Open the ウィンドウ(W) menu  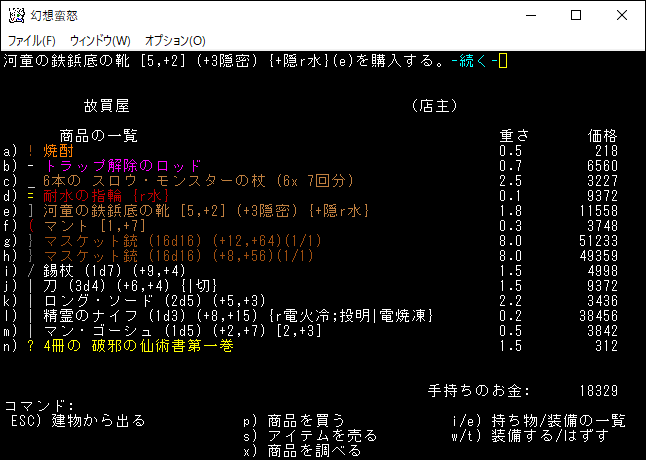pos(100,40)
